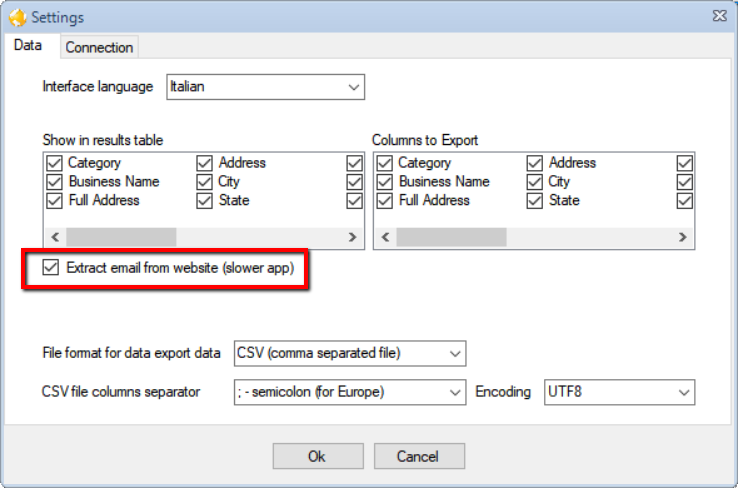Toggle City in Columns to Export
The height and width of the screenshot is (488, 738).
(x=535, y=182)
